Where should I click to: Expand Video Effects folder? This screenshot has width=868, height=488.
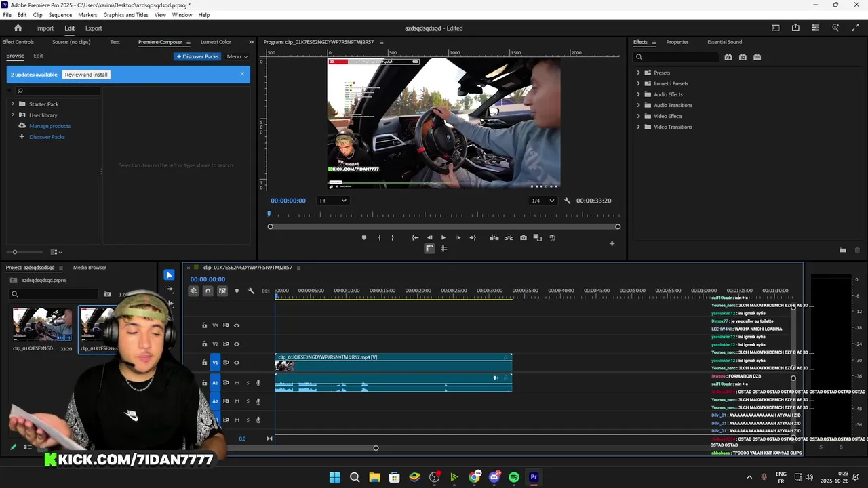638,116
